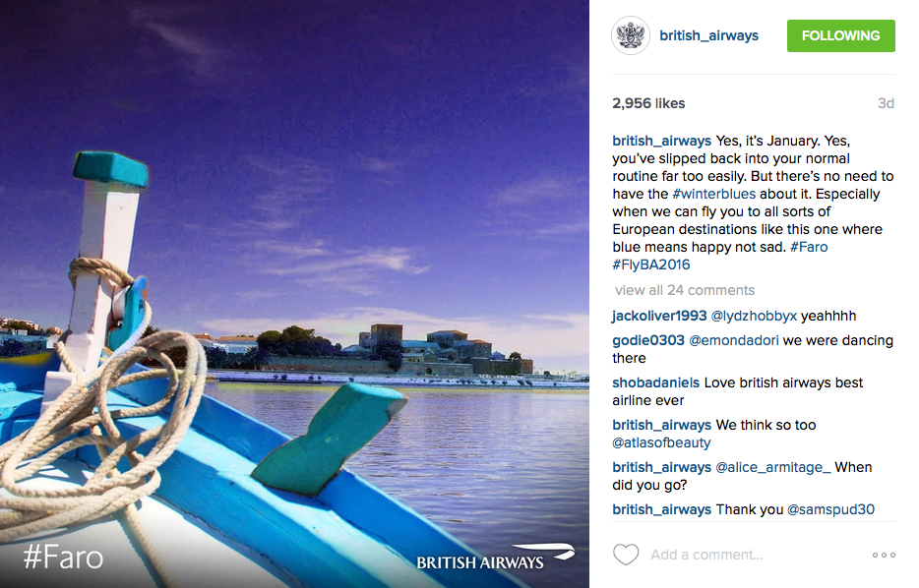This screenshot has height=588, width=919.
Task: Open the @atlasofbeauty mention
Action: (661, 442)
